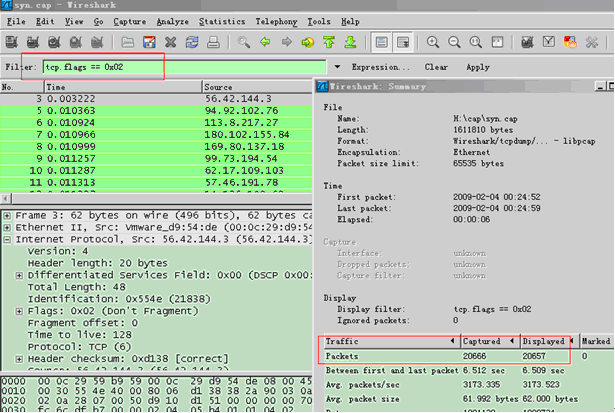Stop the running capture icon

75,42
